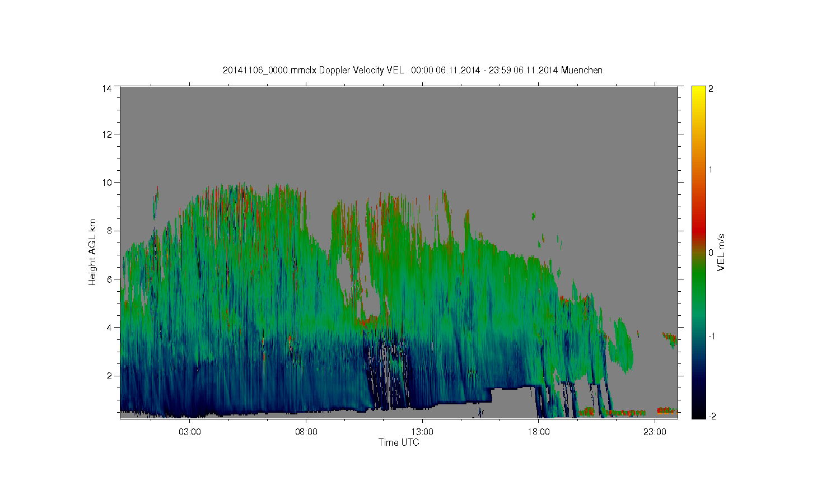
Task: Click the colorbar tick label 2
Action: [x=711, y=88]
